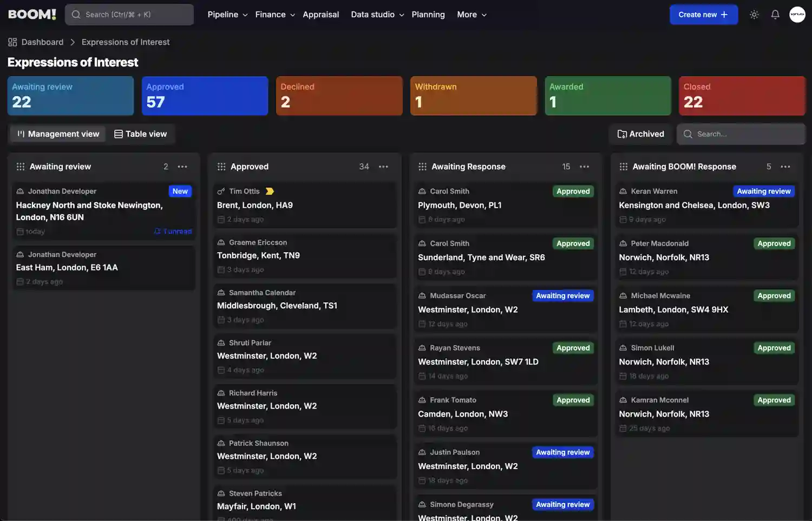Viewport: 812px width, 521px height.
Task: Click drag handle of Awaiting BOOM! Response column
Action: pyautogui.click(x=624, y=167)
